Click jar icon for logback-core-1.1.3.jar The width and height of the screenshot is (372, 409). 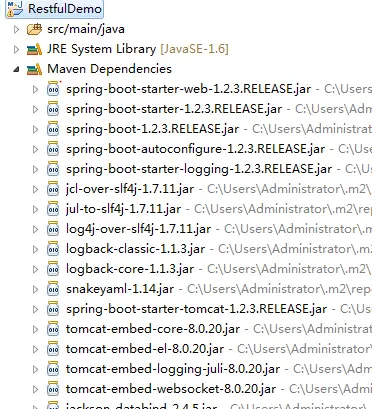(53, 269)
